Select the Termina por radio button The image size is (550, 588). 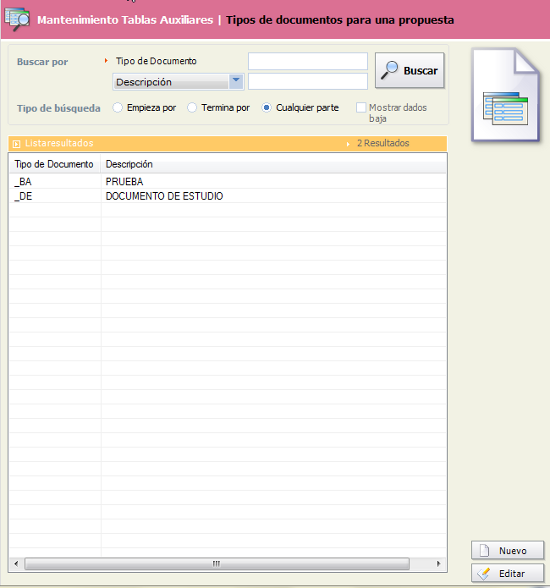click(x=192, y=108)
